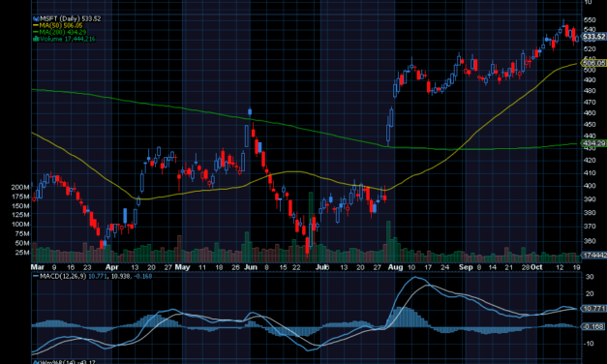The image size is (607, 364).
Task: Click the 550 price axis label
Action: [591, 19]
